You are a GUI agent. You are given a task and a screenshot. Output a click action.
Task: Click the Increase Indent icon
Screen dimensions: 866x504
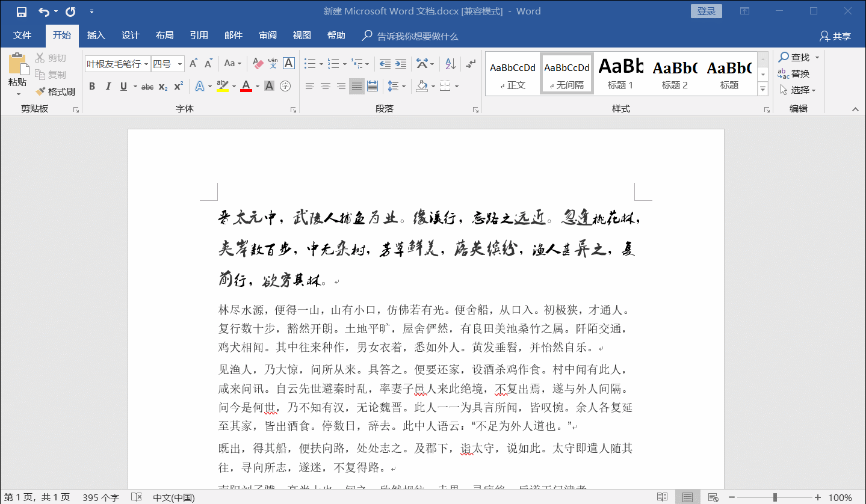(x=401, y=64)
